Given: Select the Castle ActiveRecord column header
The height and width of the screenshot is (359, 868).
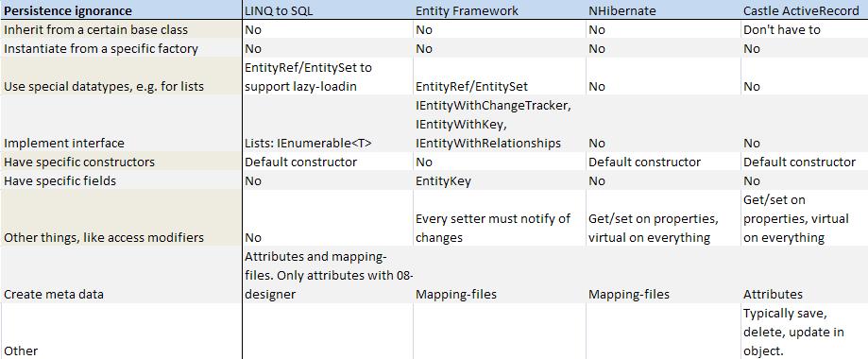Looking at the screenshot, I should (x=805, y=10).
